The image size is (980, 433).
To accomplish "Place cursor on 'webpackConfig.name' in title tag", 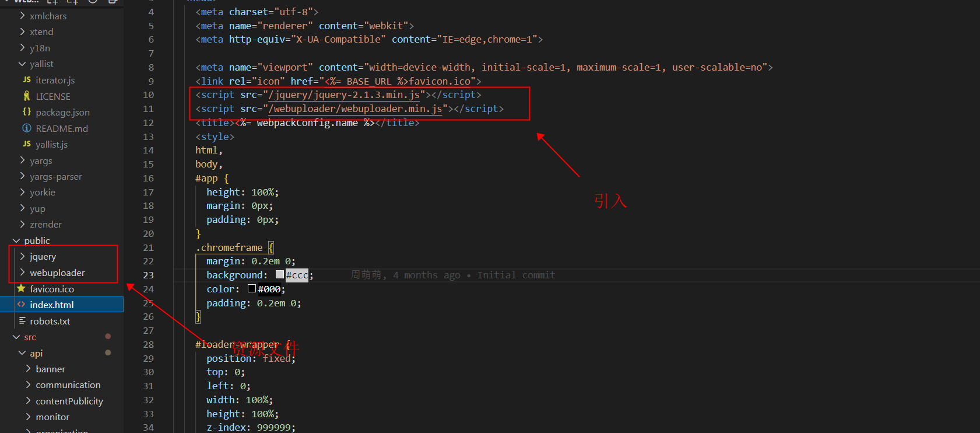I will coord(307,123).
